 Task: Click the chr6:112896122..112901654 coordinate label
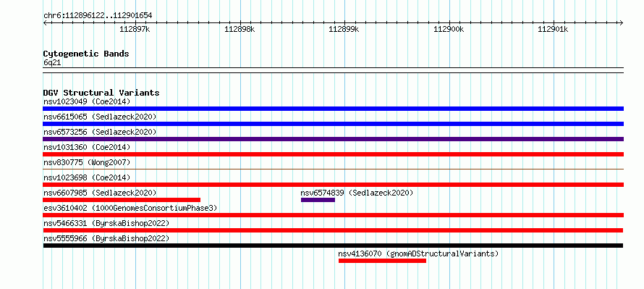click(x=98, y=16)
